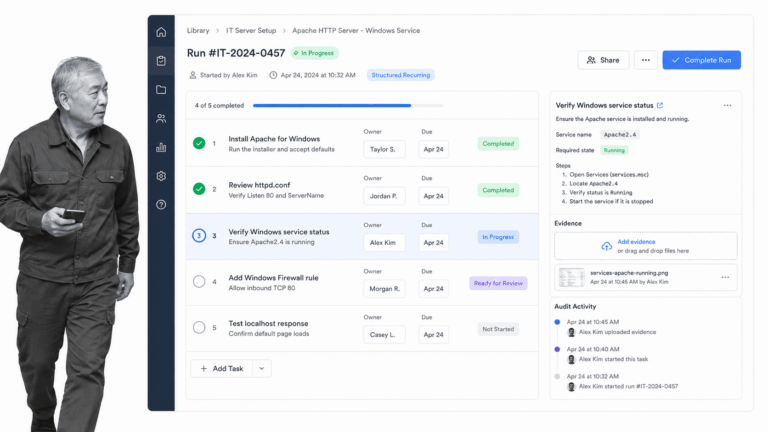The width and height of the screenshot is (768, 432).
Task: Open the team members icon in sidebar
Action: [161, 119]
